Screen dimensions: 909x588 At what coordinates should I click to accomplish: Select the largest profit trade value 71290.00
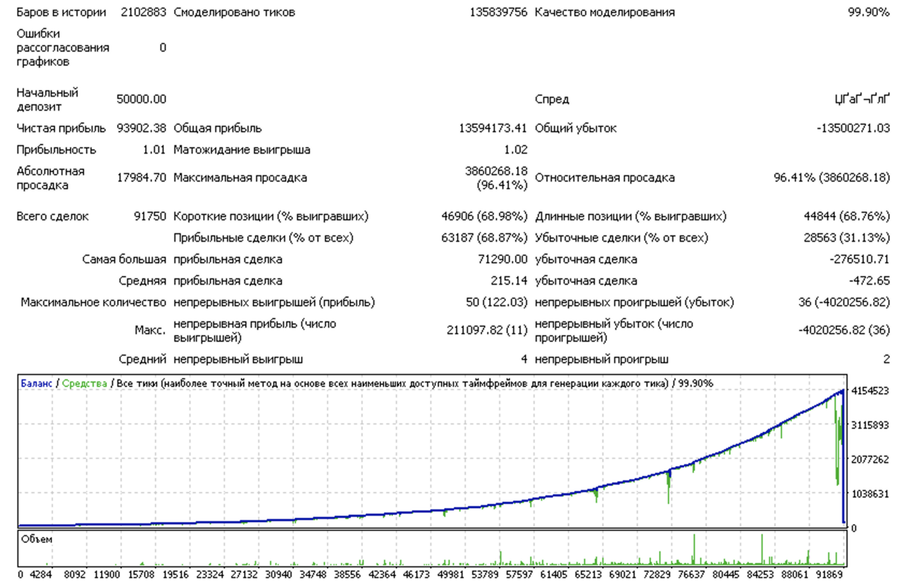tap(503, 259)
